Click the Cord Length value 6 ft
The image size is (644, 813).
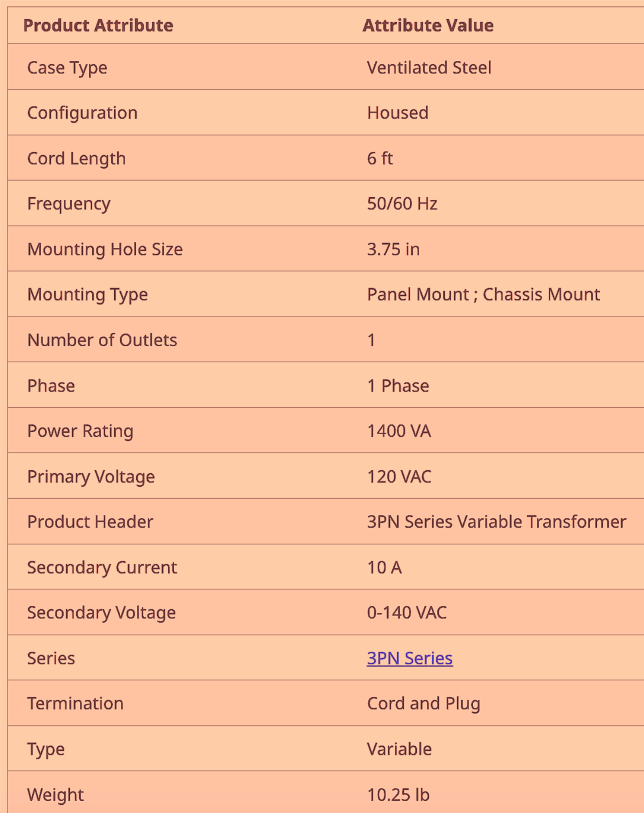coord(380,158)
